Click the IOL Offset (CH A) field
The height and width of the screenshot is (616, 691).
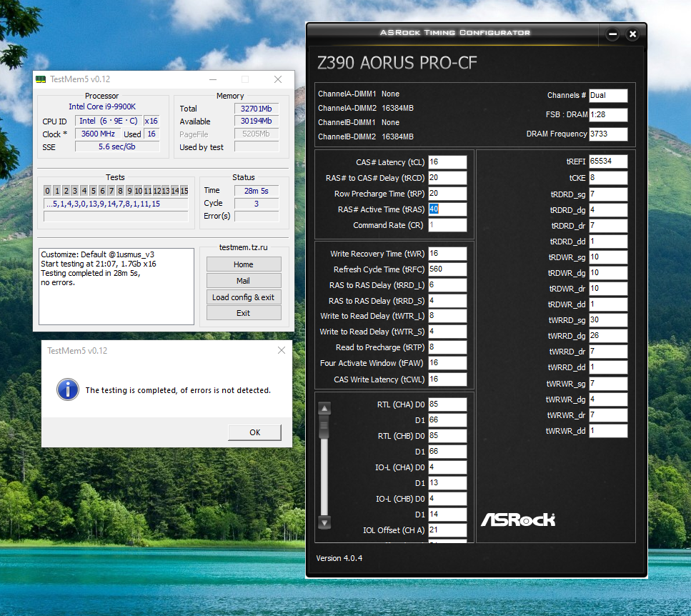447,530
